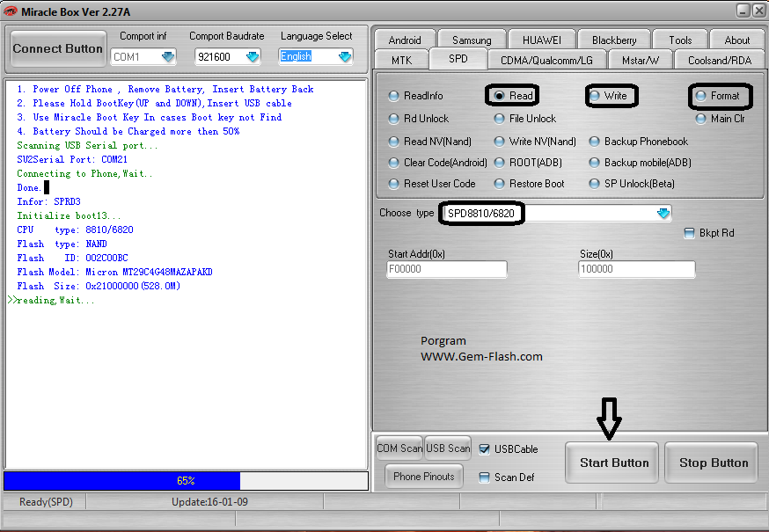Click the log line 'Initialize boot13...'
This screenshot has height=532, width=769.
[x=69, y=216]
